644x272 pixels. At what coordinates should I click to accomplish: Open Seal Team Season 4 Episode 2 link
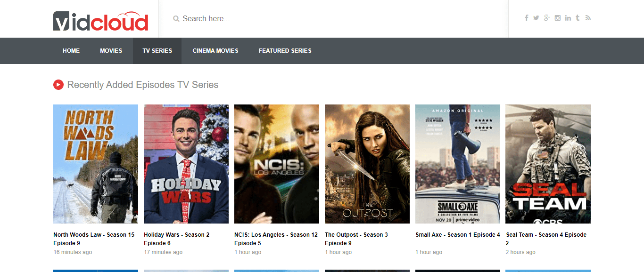(546, 239)
